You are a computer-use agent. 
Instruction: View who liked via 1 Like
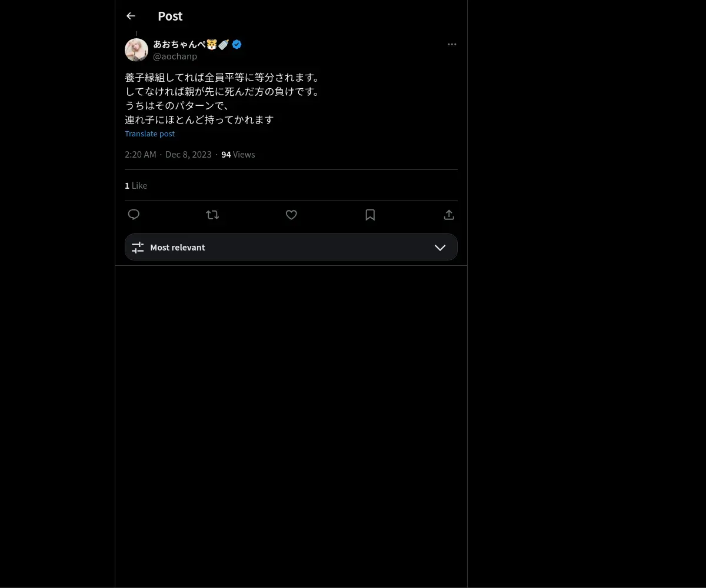click(x=136, y=185)
